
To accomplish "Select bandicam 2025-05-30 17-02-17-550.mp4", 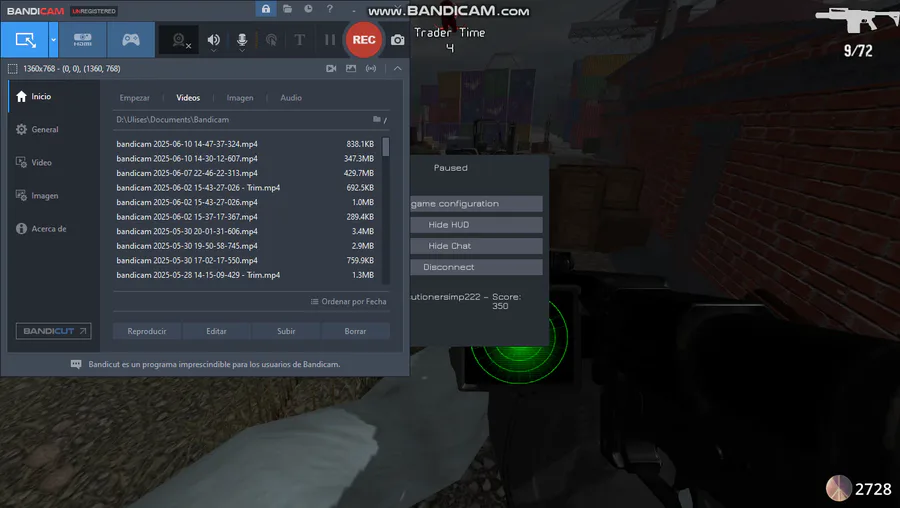I will pyautogui.click(x=247, y=260).
